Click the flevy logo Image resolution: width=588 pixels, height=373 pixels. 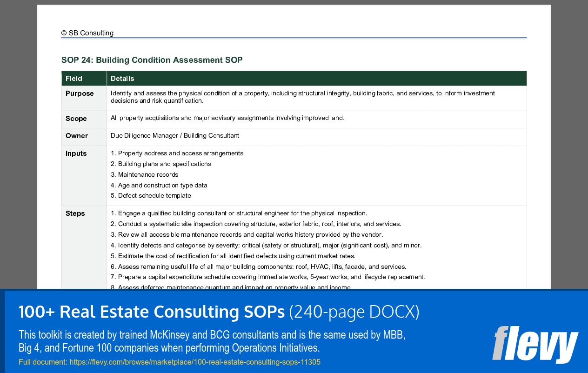[535, 344]
